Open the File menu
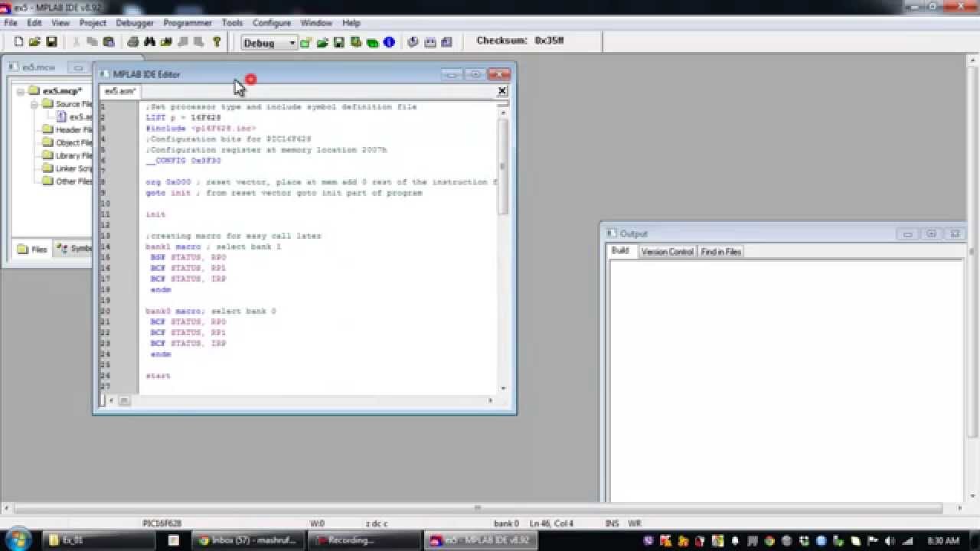The image size is (980, 551). (11, 23)
